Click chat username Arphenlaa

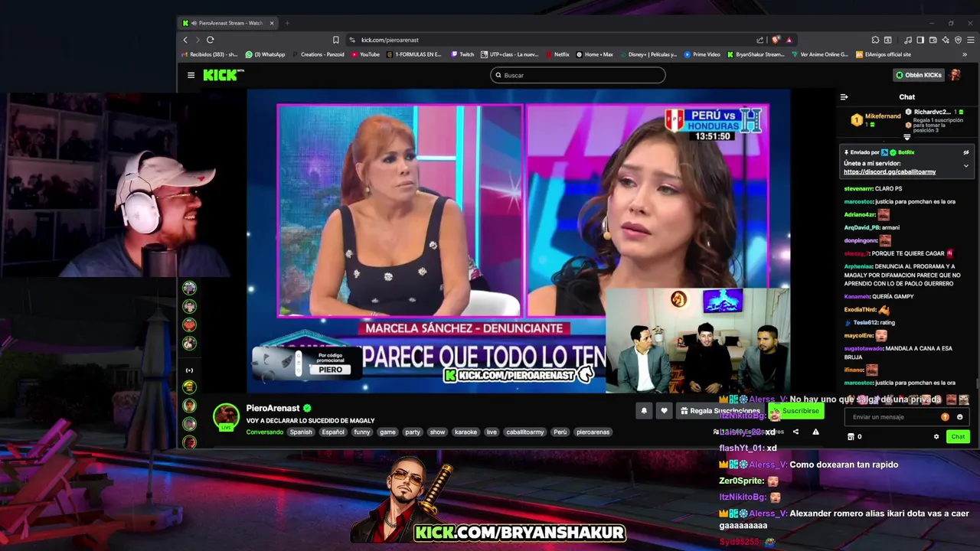coord(857,266)
